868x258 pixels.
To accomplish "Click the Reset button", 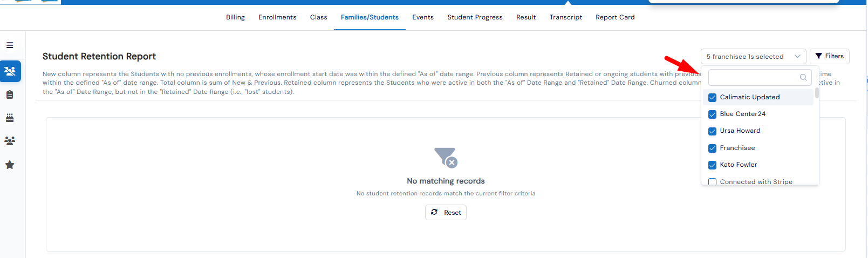I will click(446, 212).
